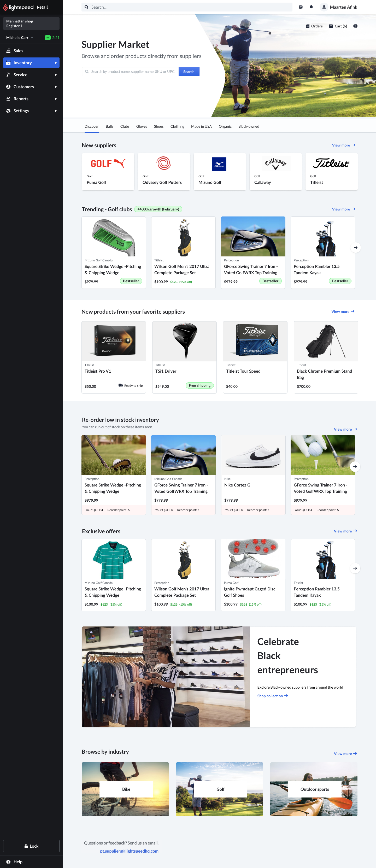The width and height of the screenshot is (376, 868).
Task: Click the Callaway supplier logo
Action: click(x=275, y=164)
